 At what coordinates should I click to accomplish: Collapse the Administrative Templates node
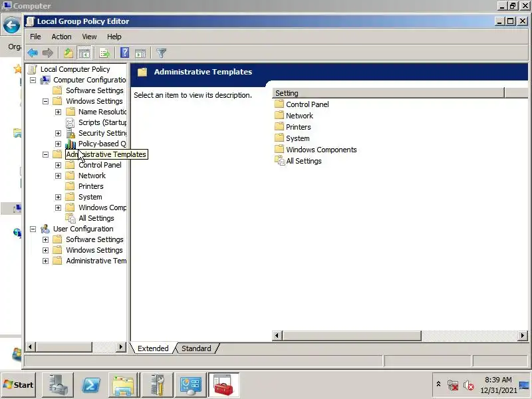tap(45, 154)
